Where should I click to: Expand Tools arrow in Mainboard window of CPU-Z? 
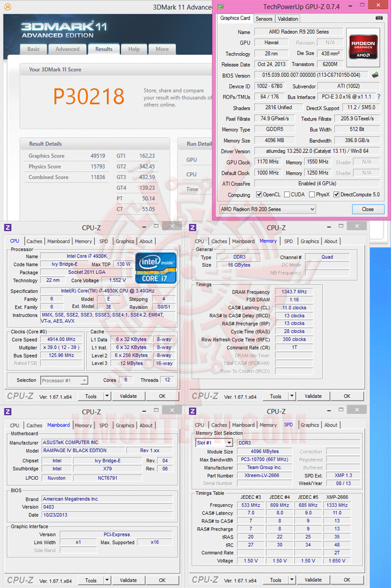click(107, 580)
